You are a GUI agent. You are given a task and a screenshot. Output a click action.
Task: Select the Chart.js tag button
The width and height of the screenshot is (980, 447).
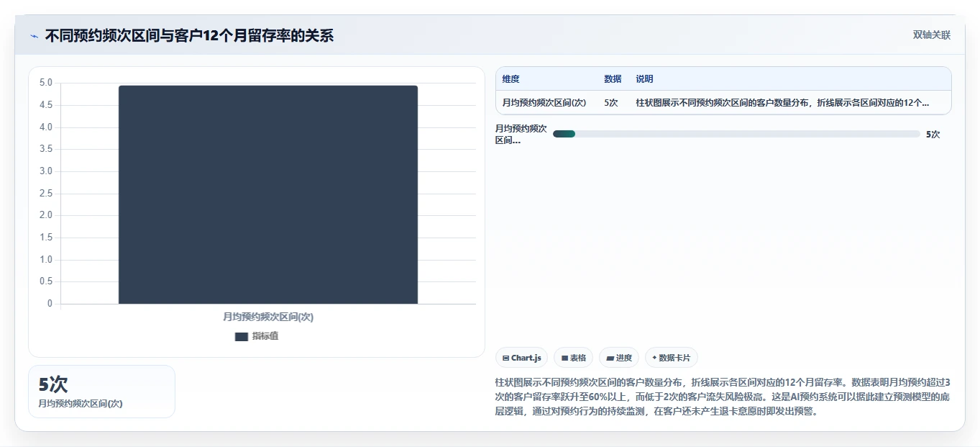[x=522, y=358]
